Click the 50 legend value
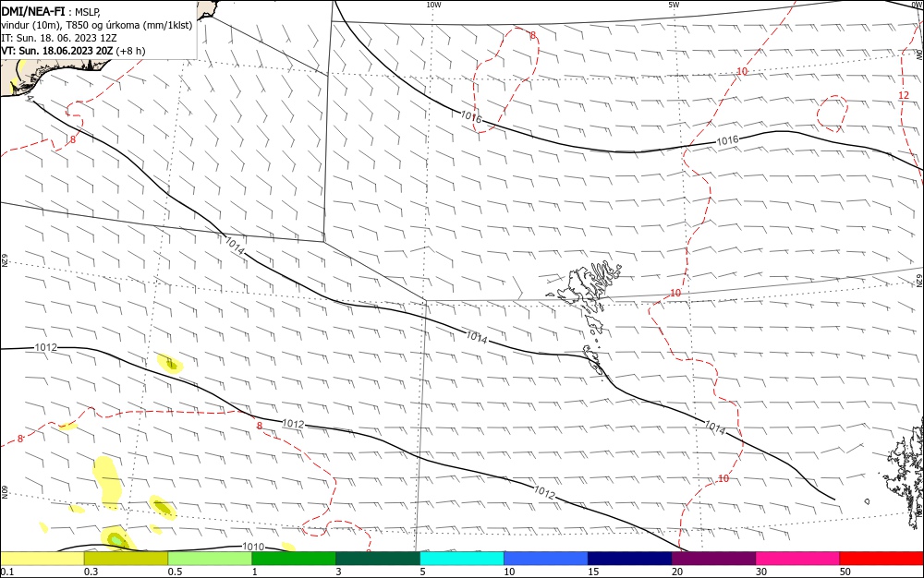 pyautogui.click(x=845, y=572)
